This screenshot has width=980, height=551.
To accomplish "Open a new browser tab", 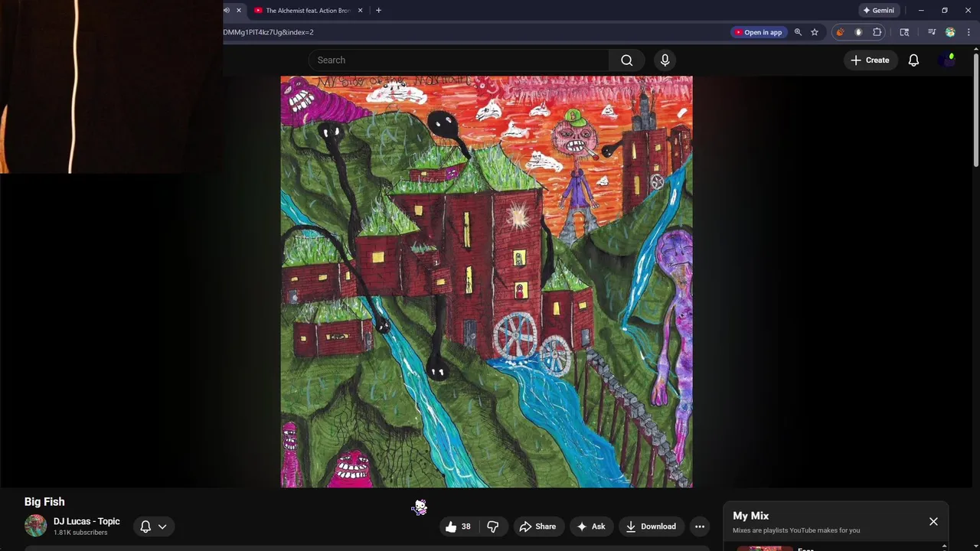I will pyautogui.click(x=378, y=11).
